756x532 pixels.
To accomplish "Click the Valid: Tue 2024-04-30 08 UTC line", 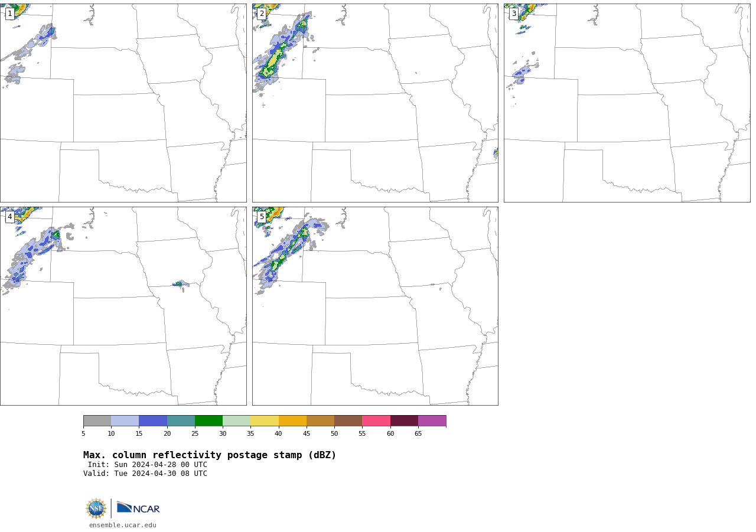I will click(145, 474).
